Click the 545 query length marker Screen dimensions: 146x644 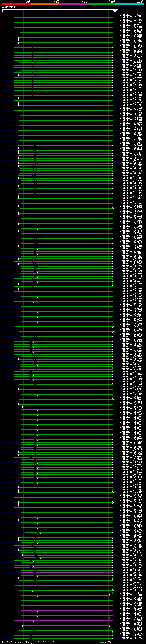click(115, 11)
